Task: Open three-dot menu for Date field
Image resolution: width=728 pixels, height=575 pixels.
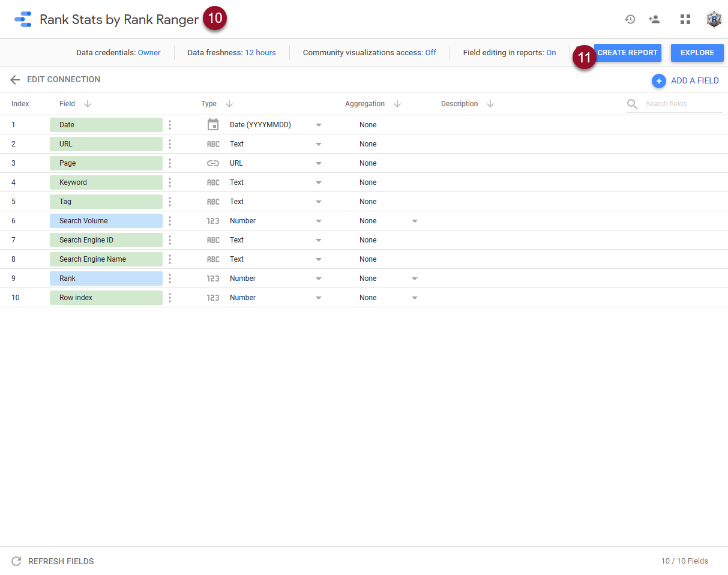Action: coord(170,125)
